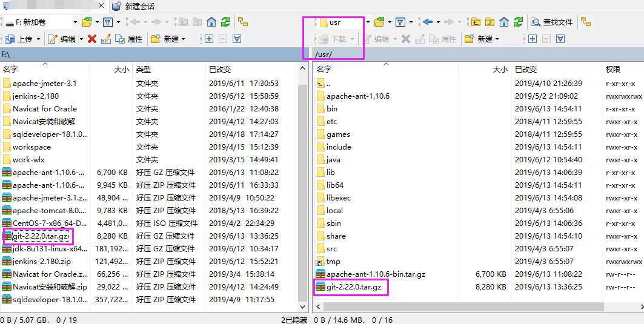644x324 pixels.
Task: Select remote apache-ant-1.10.6 folder
Action: pos(357,96)
